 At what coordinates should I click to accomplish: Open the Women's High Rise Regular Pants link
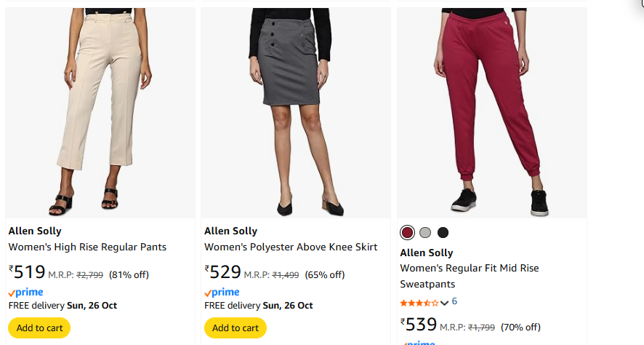87,247
